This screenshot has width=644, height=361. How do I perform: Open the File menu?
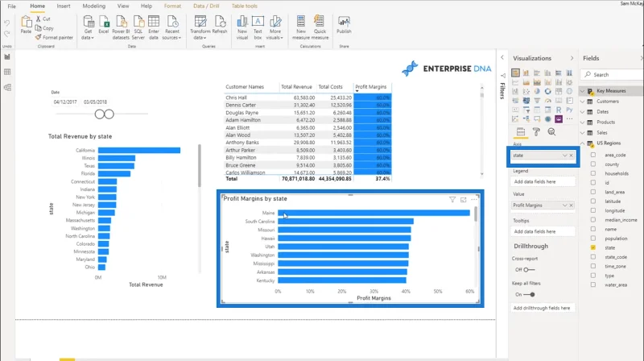(x=11, y=6)
